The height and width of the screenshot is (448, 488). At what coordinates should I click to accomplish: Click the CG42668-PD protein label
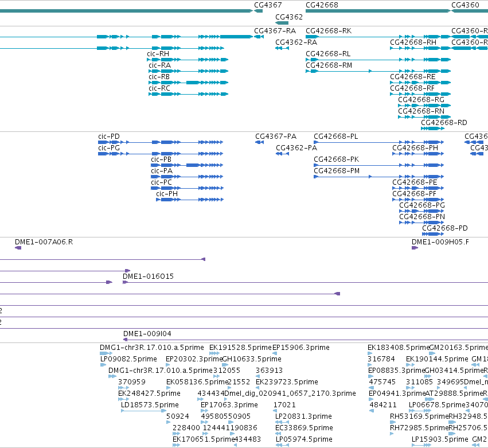445,228
